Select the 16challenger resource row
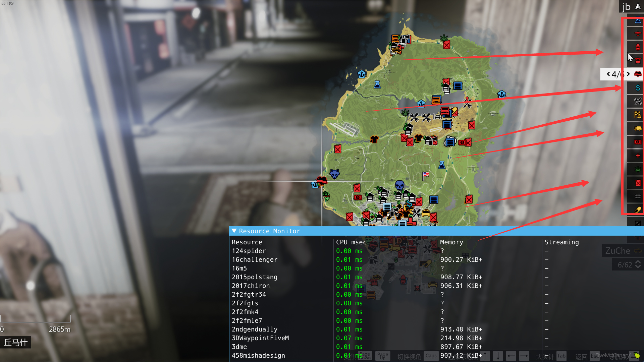 tap(436, 259)
